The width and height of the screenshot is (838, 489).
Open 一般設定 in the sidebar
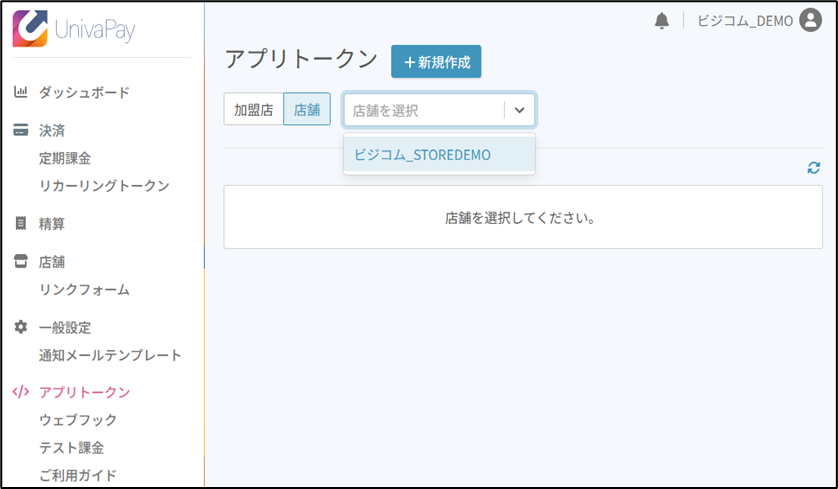coord(65,327)
